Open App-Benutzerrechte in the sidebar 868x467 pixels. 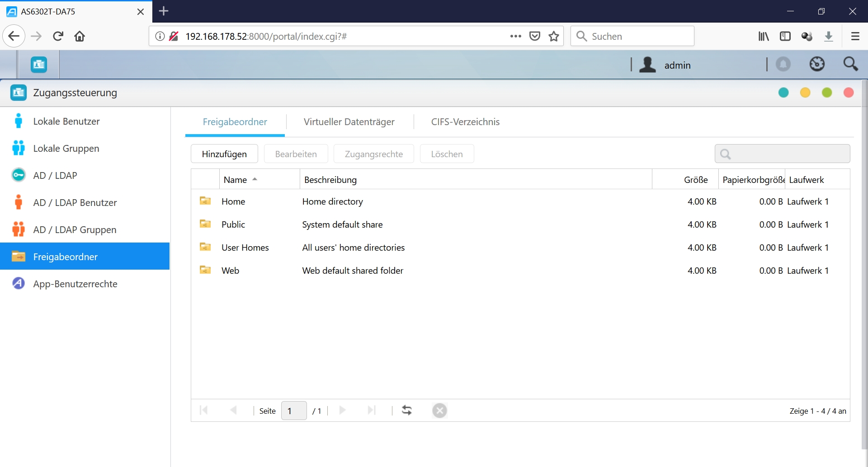point(75,284)
